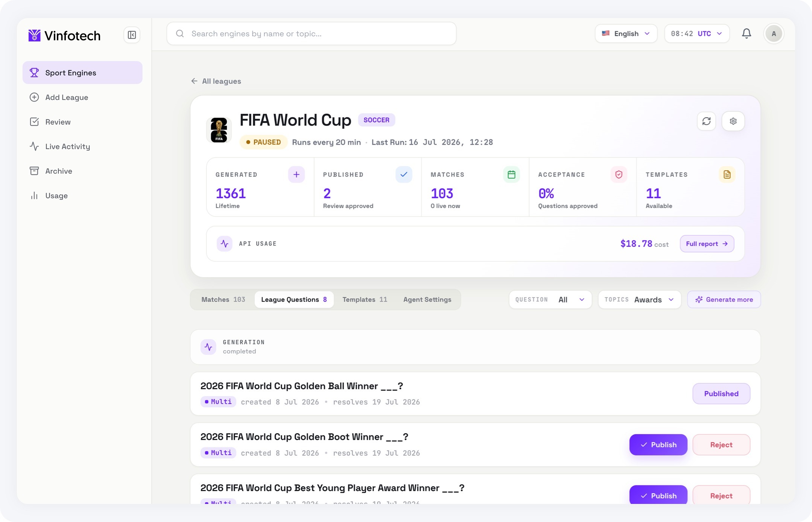Collapse the sidebar panel

(x=132, y=35)
